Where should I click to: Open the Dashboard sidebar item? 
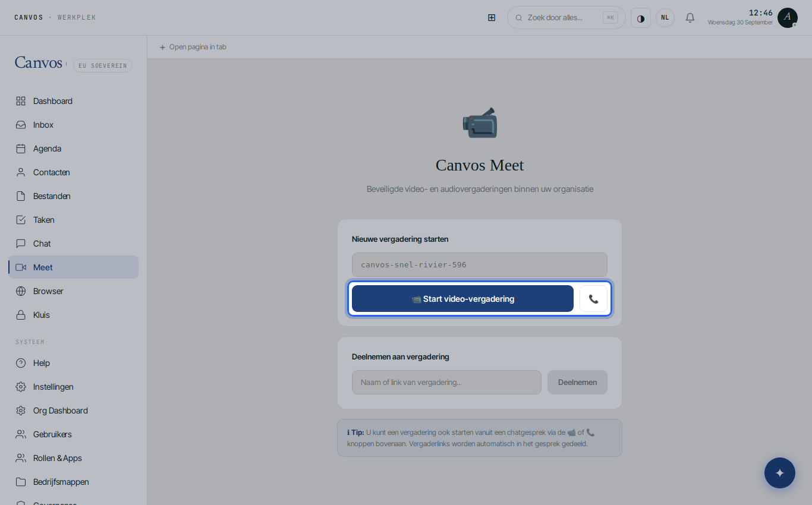pyautogui.click(x=73, y=101)
